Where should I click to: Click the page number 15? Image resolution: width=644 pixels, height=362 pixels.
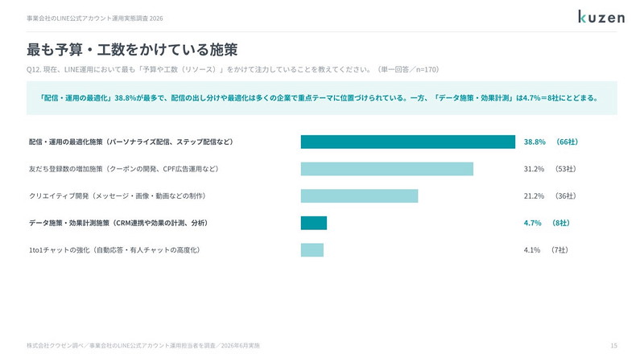tap(613, 346)
